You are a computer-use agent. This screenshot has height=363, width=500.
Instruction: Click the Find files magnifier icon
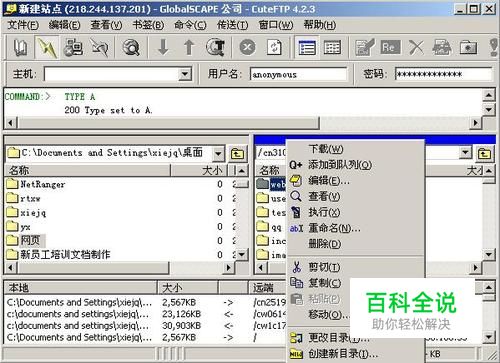tap(130, 48)
